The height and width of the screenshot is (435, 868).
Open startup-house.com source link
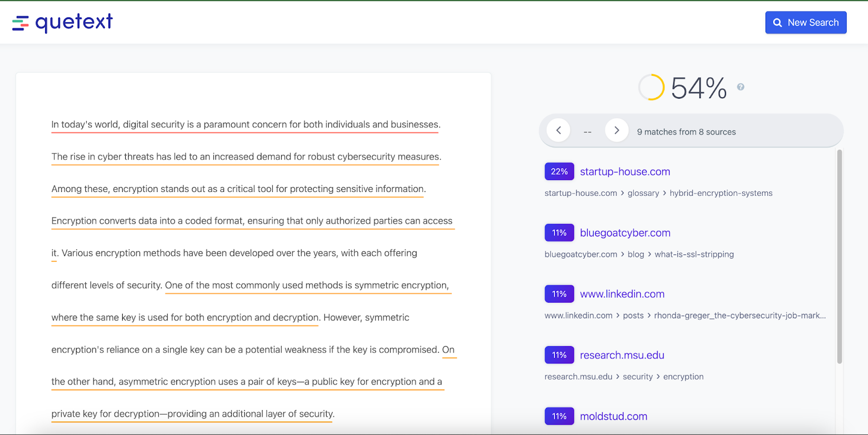[625, 172]
